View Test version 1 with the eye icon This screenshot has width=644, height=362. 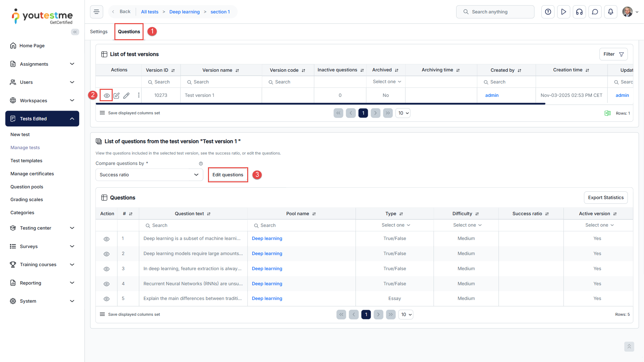107,96
